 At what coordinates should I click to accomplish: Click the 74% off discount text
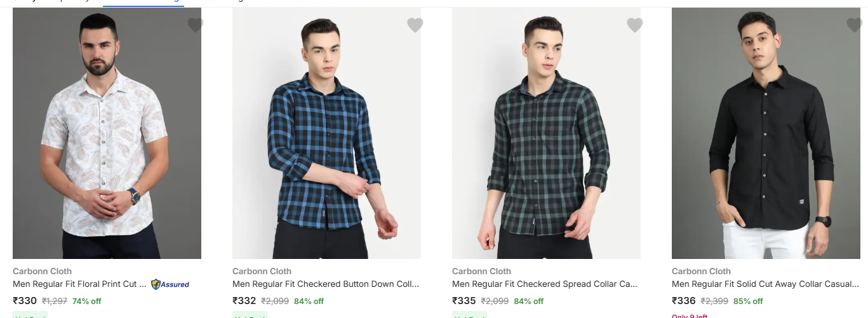tap(87, 301)
